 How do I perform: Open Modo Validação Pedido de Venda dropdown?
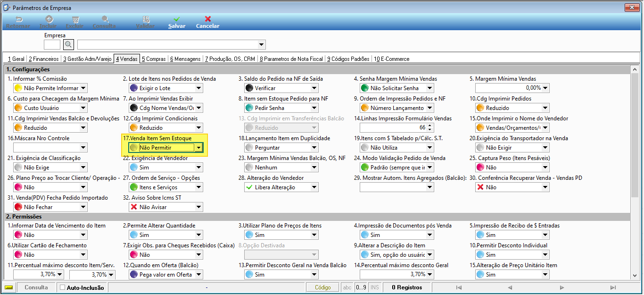[429, 168]
